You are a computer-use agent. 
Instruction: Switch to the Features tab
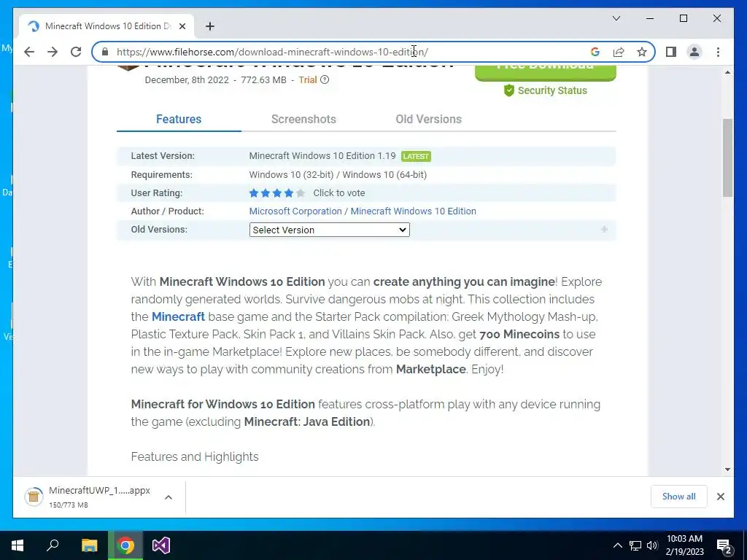(179, 119)
